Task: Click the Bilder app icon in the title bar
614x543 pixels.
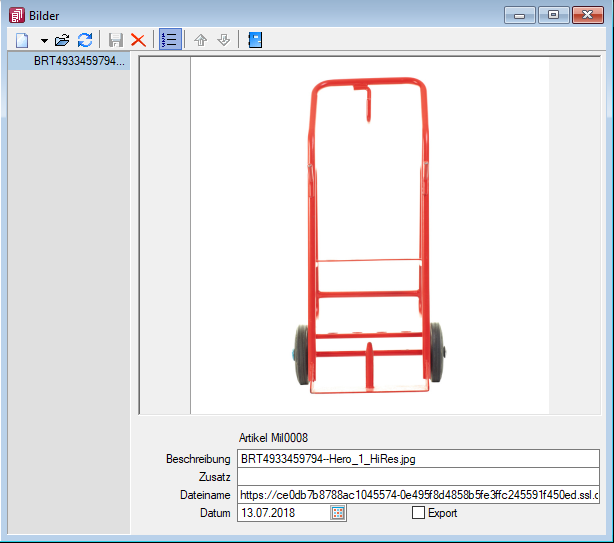Action: pos(16,16)
